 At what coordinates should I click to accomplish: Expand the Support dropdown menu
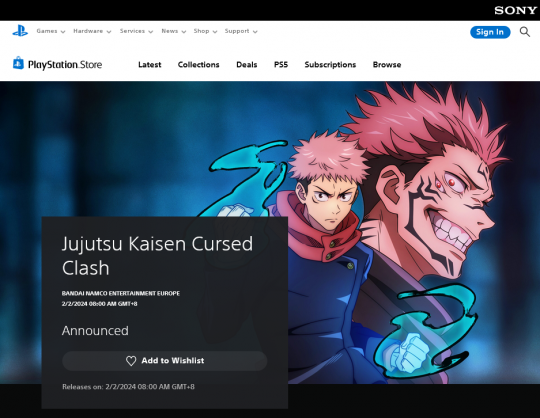tap(241, 31)
